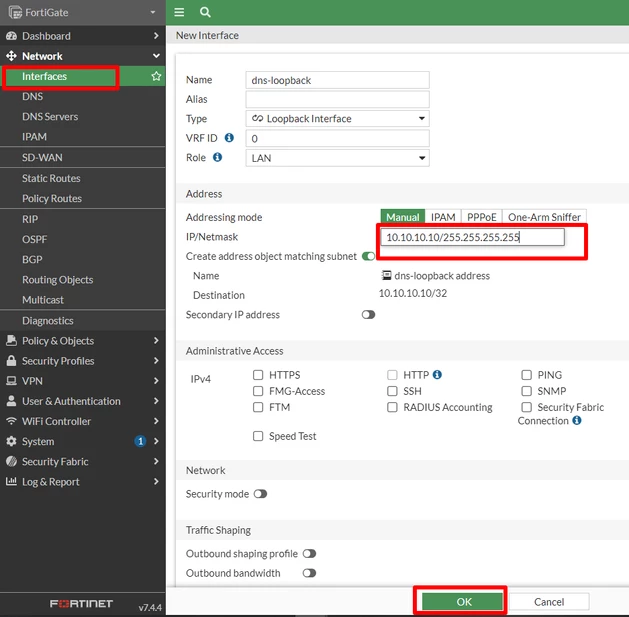
Task: Select PPPoE addressing mode
Action: (x=481, y=217)
